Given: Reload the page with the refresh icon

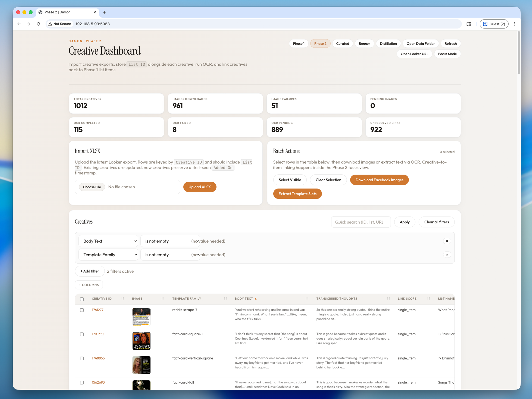Looking at the screenshot, I should coord(38,24).
